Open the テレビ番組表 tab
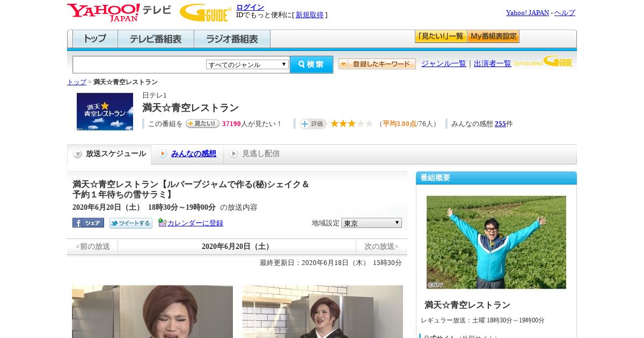The height and width of the screenshot is (338, 644). 156,39
